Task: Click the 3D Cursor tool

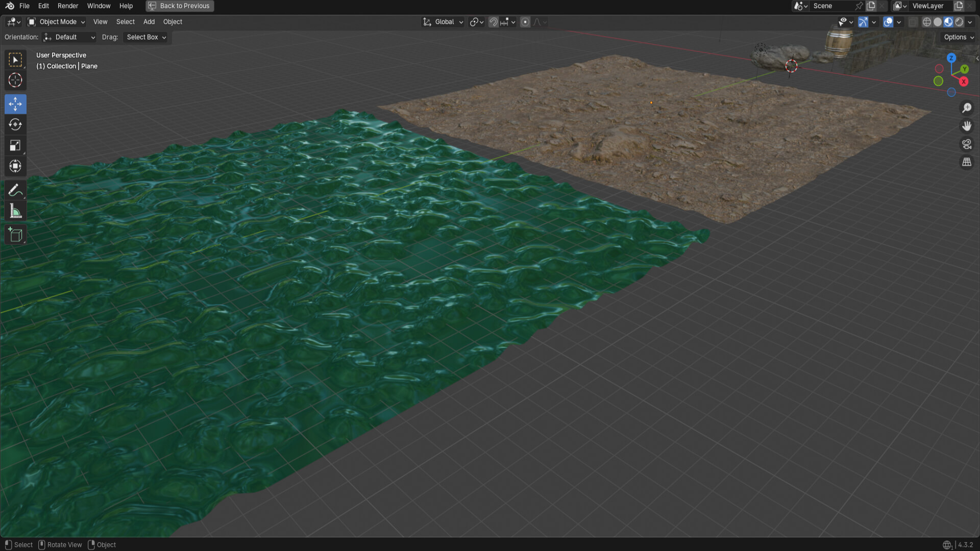Action: pos(15,80)
